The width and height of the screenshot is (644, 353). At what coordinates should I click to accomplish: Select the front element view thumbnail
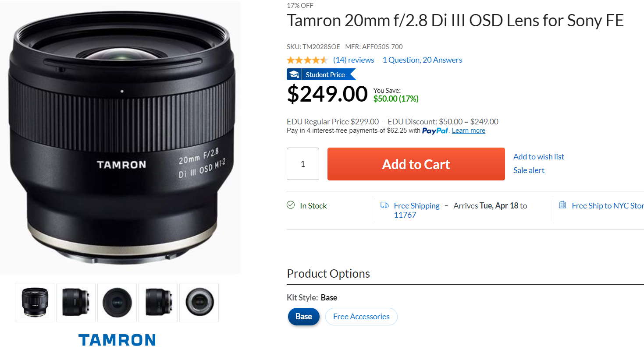pos(117,303)
